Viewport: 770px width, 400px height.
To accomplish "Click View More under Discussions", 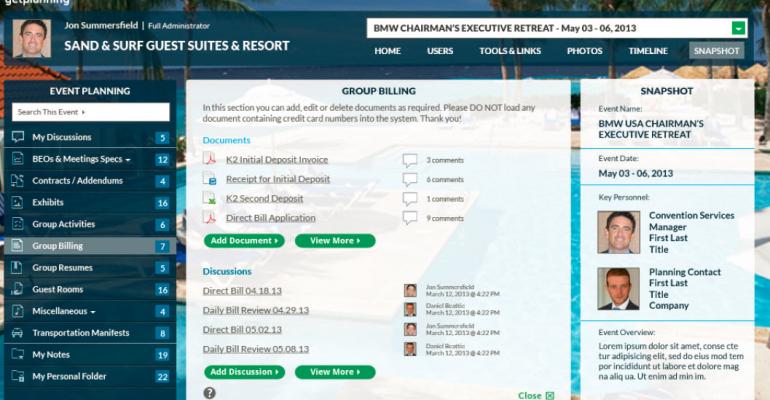I will click(335, 372).
